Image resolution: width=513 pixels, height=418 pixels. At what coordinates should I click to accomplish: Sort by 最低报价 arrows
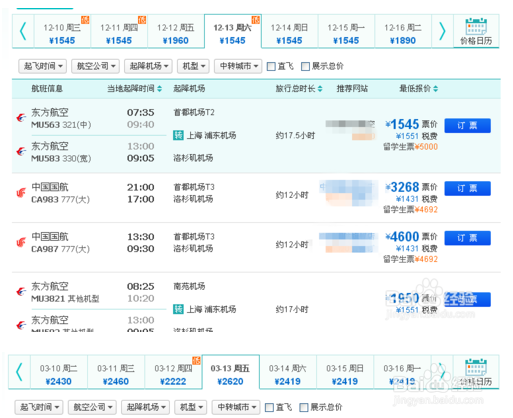pos(436,89)
